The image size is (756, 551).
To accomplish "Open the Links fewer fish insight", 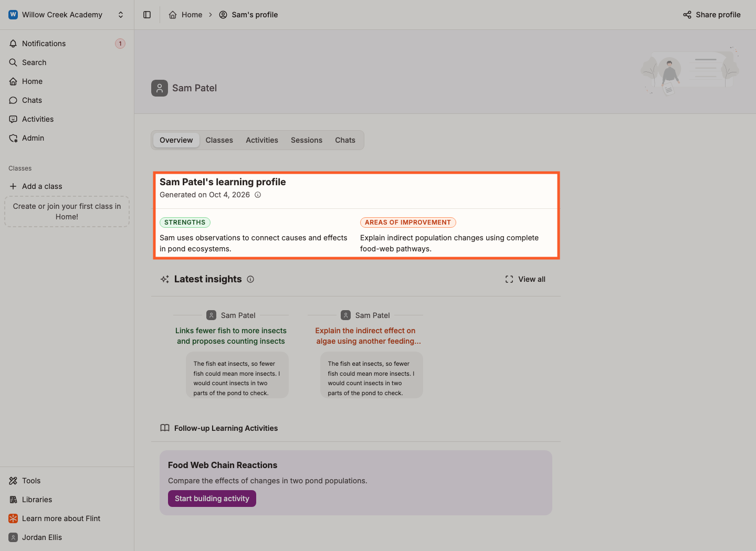I will (x=231, y=336).
